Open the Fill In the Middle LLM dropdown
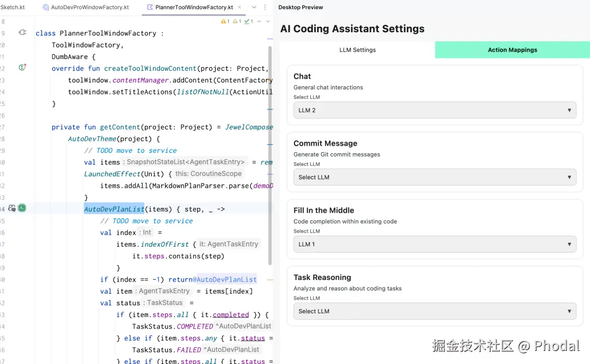 pyautogui.click(x=434, y=244)
